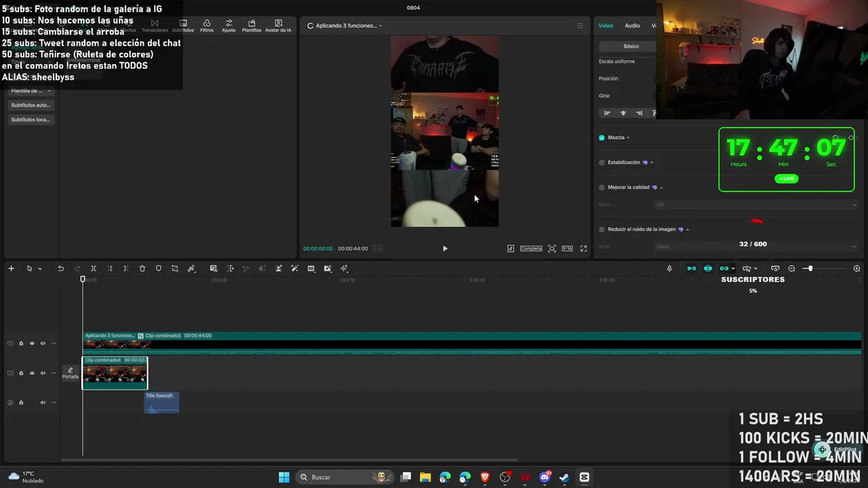Screen dimensions: 868x488
Task: Open the selection tool dropdown arrow
Action: 40,269
